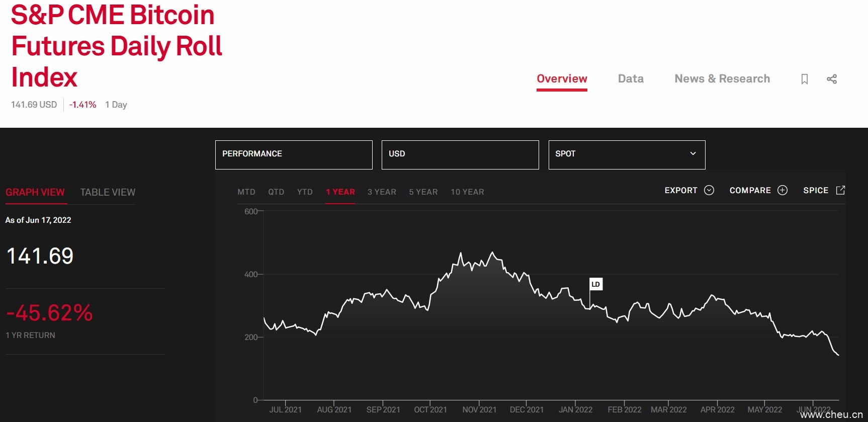
Task: Click the share icon
Action: coord(832,79)
